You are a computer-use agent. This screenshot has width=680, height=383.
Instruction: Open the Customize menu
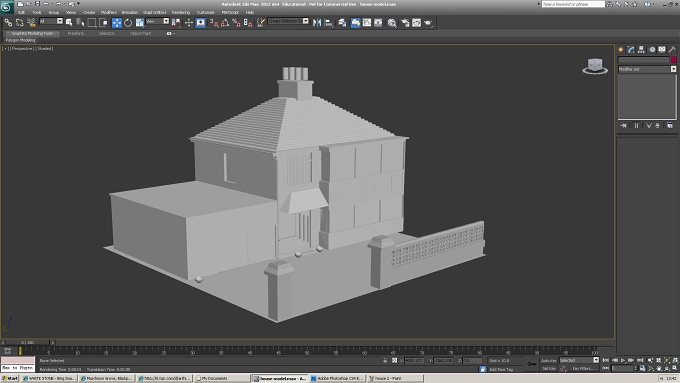tap(206, 12)
